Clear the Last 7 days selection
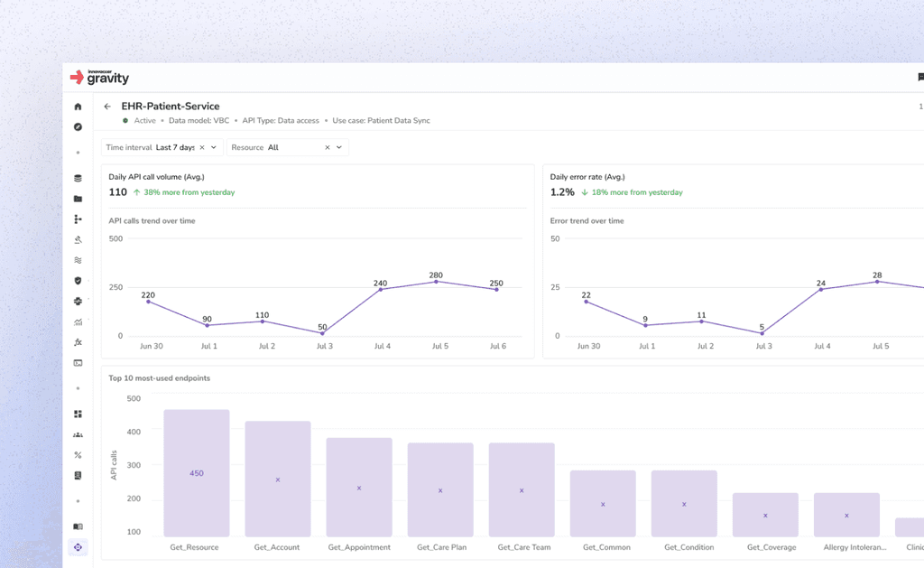 tap(202, 147)
